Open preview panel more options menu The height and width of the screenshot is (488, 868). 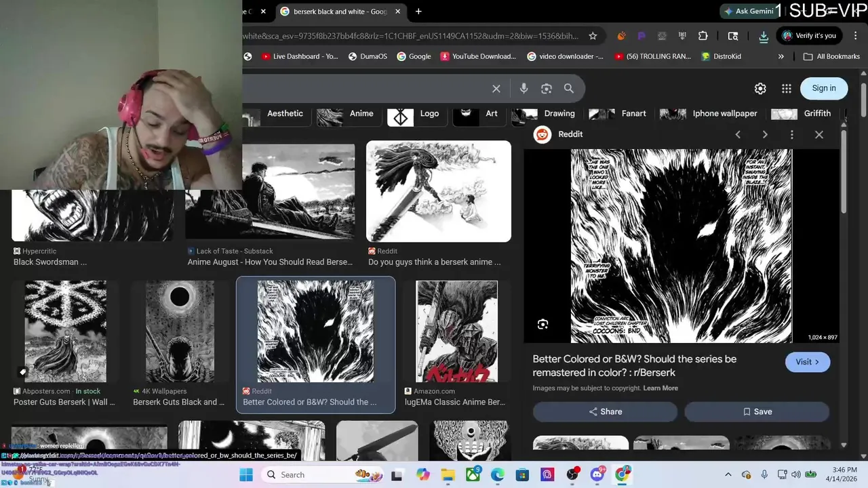tap(791, 134)
